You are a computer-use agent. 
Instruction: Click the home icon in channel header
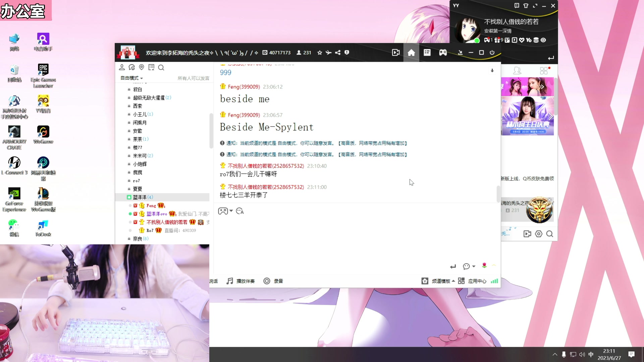coord(411,53)
